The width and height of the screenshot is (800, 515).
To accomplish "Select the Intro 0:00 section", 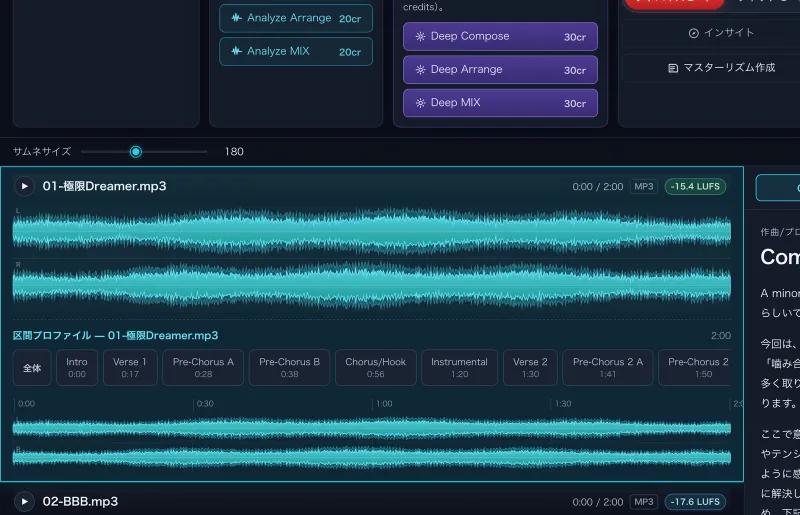I will [77, 367].
